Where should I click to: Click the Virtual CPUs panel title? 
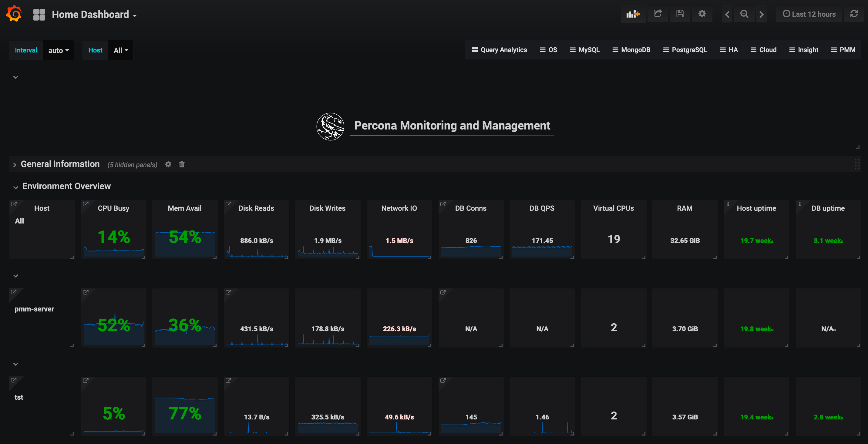pos(613,208)
